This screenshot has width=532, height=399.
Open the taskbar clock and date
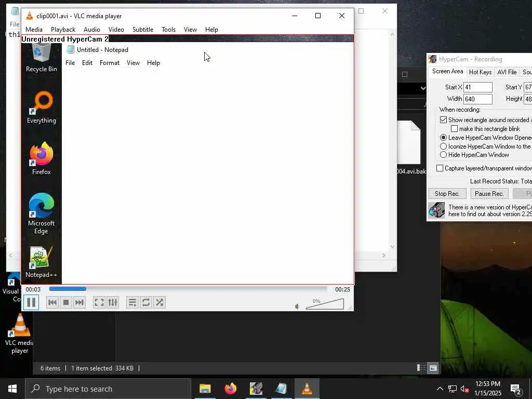(487, 389)
